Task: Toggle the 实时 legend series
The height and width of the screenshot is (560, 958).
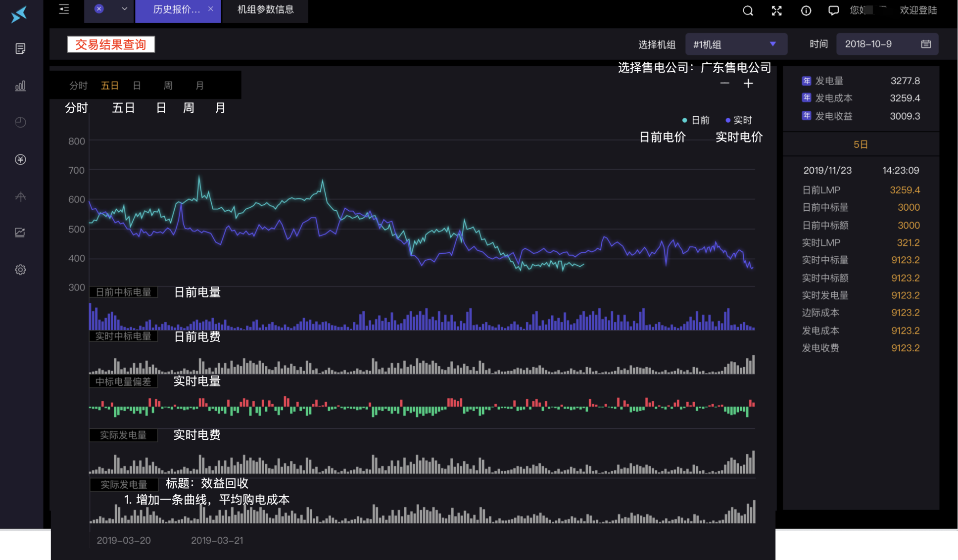Action: (738, 120)
